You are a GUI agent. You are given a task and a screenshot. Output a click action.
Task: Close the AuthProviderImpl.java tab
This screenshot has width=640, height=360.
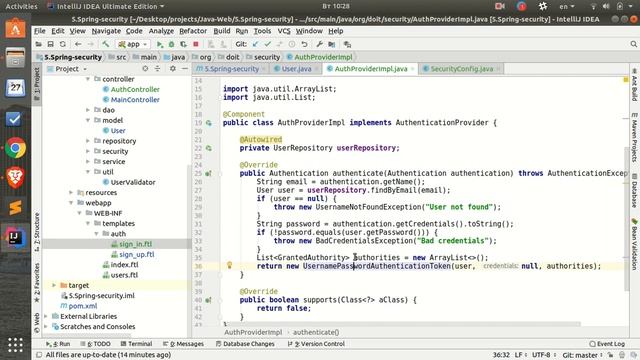coord(412,69)
